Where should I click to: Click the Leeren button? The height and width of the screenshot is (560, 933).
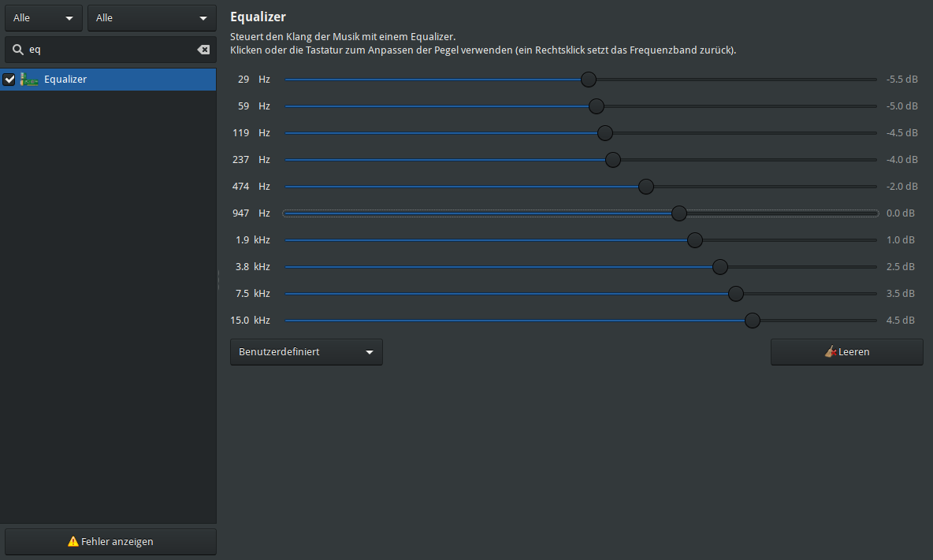[x=847, y=352]
